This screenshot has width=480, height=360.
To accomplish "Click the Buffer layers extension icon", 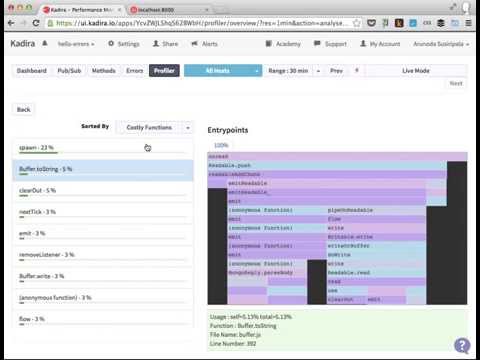I will coord(441,23).
